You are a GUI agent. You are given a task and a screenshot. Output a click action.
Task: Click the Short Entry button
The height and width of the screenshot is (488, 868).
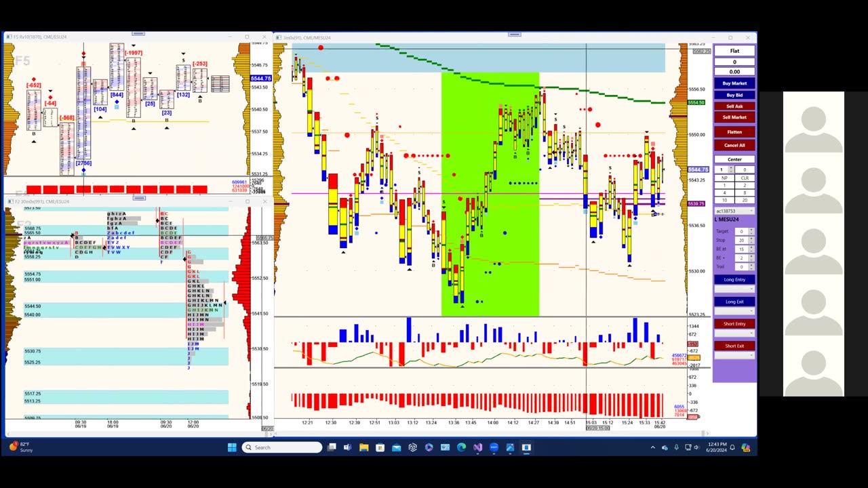pos(734,324)
